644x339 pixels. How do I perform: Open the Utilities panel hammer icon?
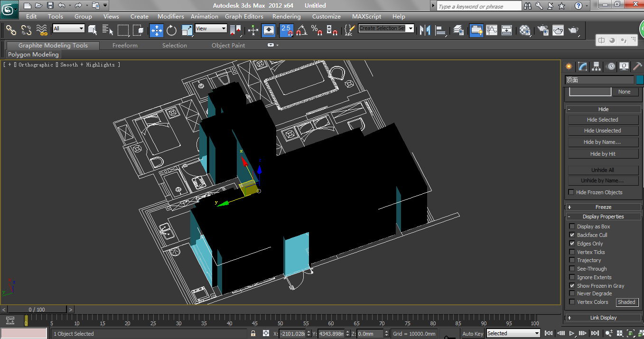click(637, 66)
